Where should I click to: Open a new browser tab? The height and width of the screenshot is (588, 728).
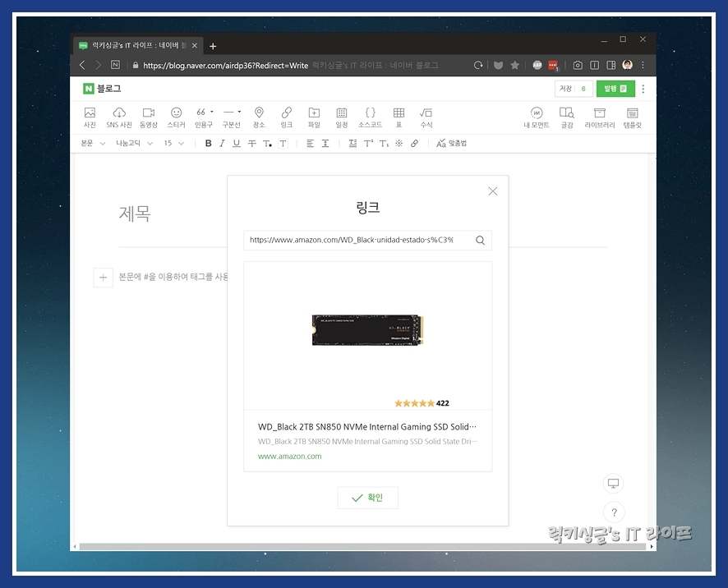tap(213, 46)
